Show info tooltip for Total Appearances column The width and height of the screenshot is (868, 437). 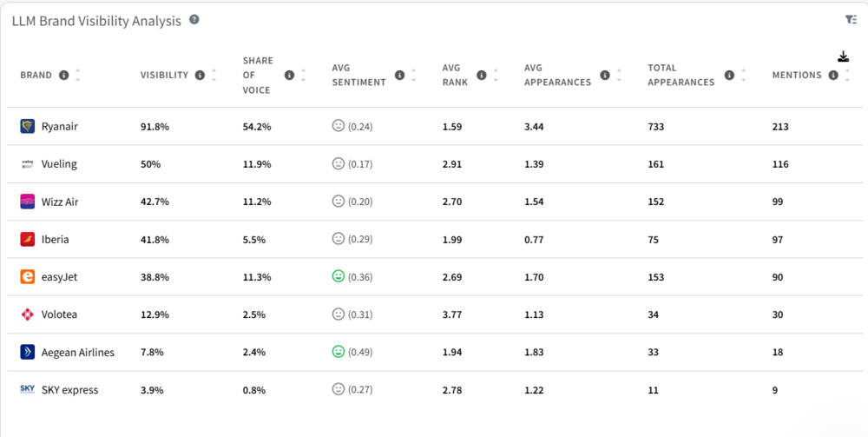729,75
